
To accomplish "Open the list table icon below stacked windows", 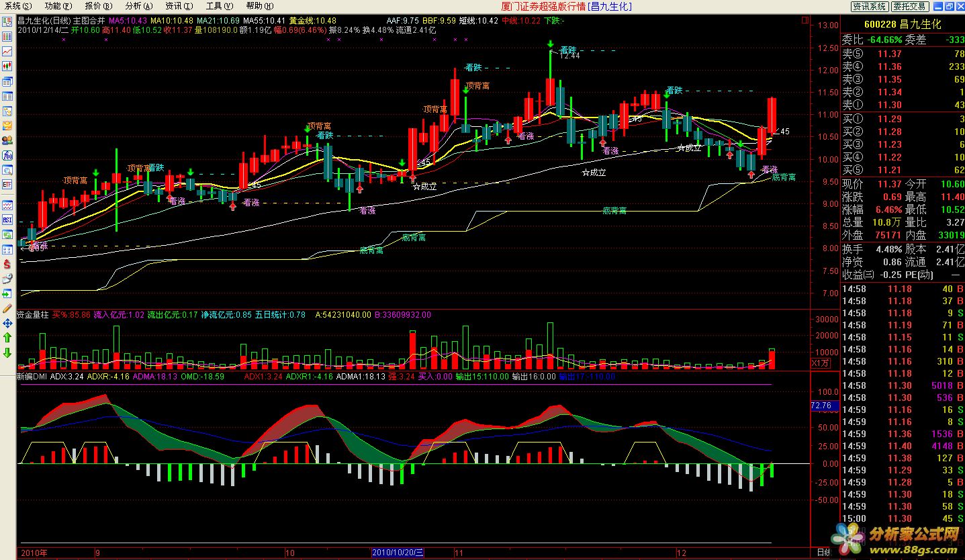I will click(7, 96).
